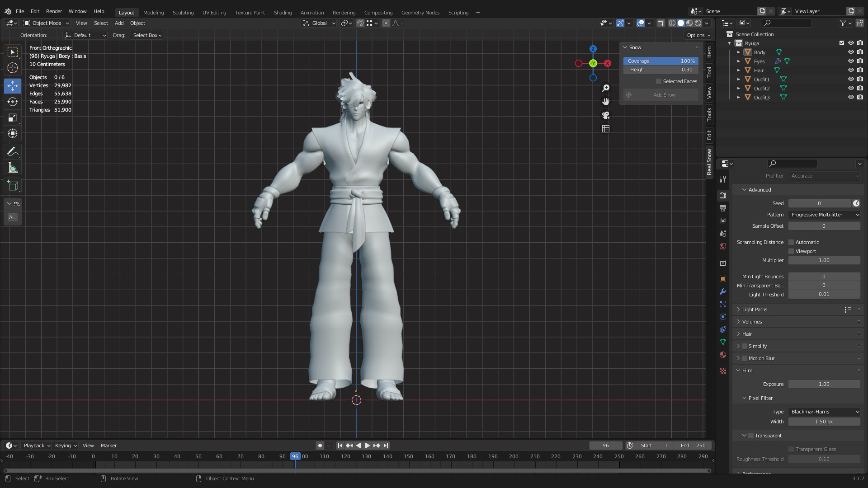Expand the Outfit1 tree item
The image size is (868, 488).
[x=739, y=80]
